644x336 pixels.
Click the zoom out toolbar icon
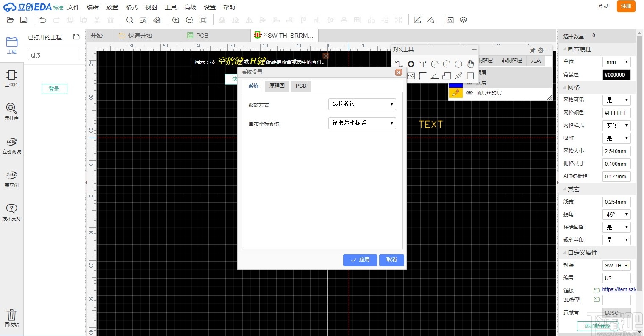[189, 20]
